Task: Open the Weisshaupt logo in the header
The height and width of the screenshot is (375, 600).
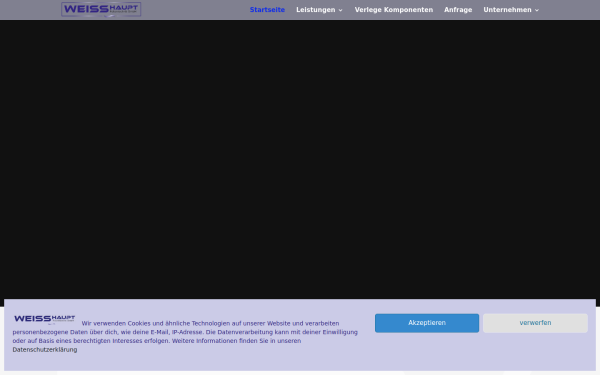Action: pyautogui.click(x=101, y=9)
